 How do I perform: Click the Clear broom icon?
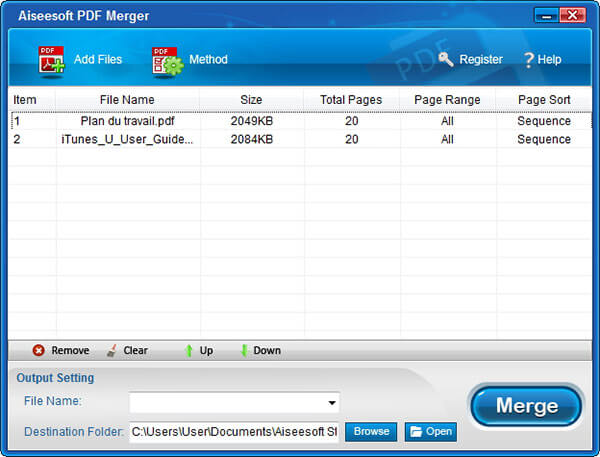[x=112, y=350]
